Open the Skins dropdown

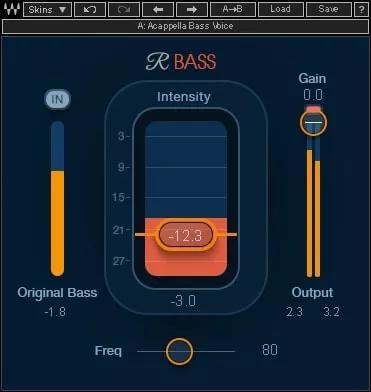47,9
